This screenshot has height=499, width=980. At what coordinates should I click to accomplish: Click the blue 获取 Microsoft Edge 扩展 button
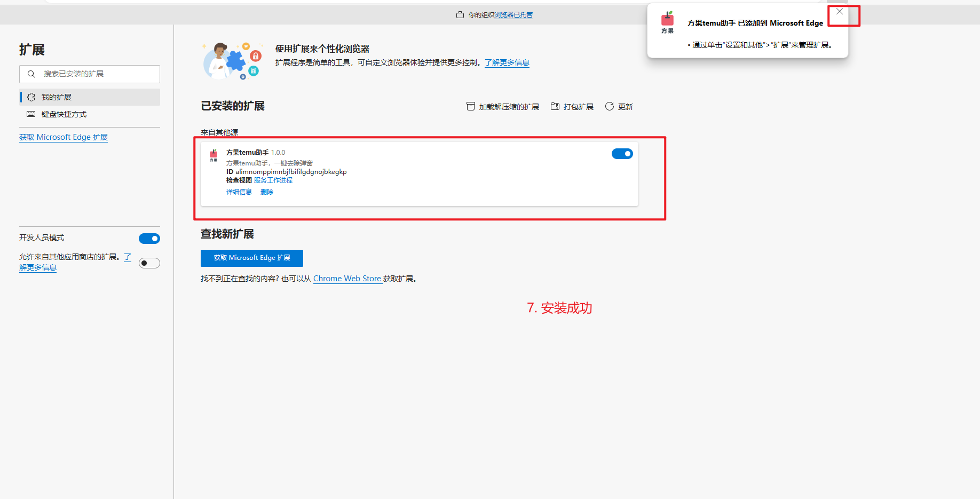click(x=252, y=258)
